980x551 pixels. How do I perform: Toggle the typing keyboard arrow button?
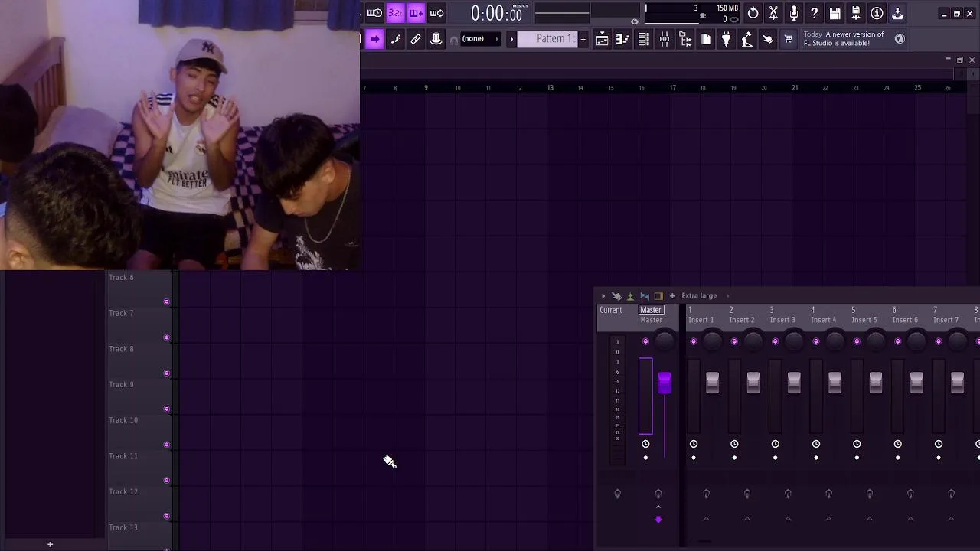[x=374, y=39]
